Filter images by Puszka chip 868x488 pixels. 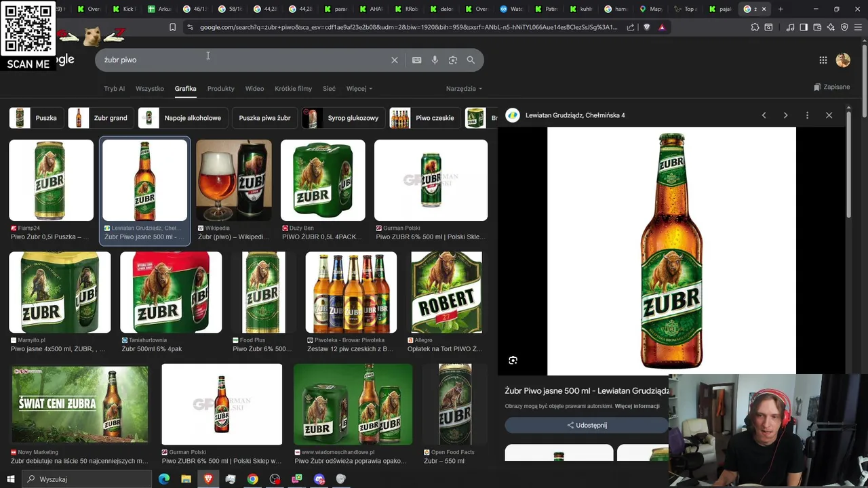[x=35, y=118]
